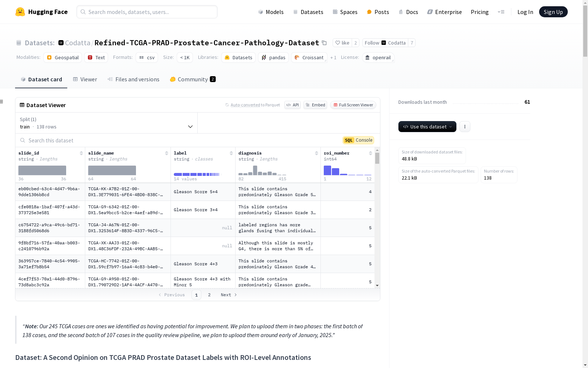This screenshot has height=368, width=588.
Task: Click the Croissant library tag
Action: pyautogui.click(x=309, y=57)
